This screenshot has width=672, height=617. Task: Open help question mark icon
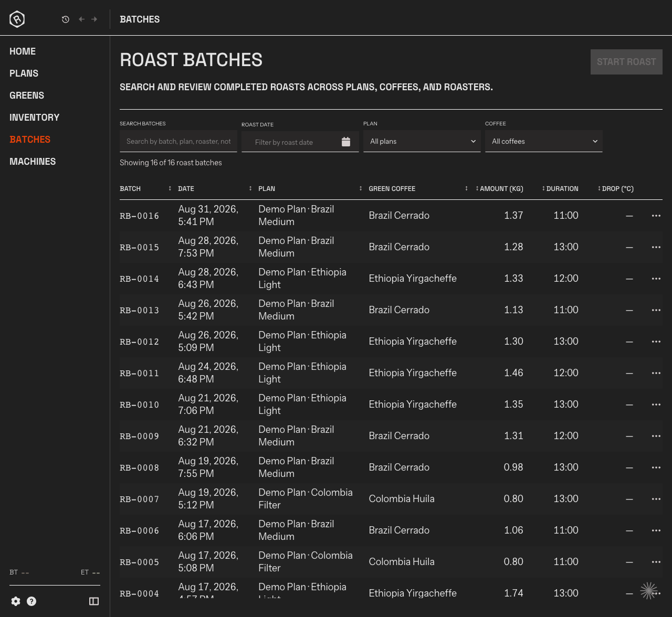[x=31, y=601]
